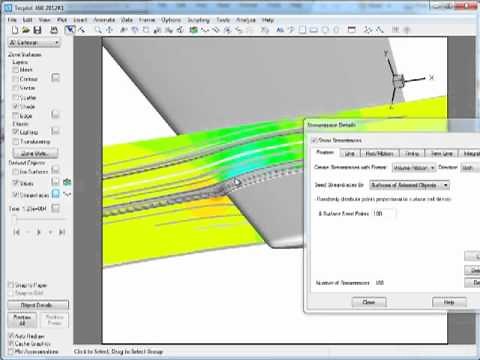This screenshot has width=480, height=360.
Task: Open the Animate menu
Action: (x=104, y=20)
